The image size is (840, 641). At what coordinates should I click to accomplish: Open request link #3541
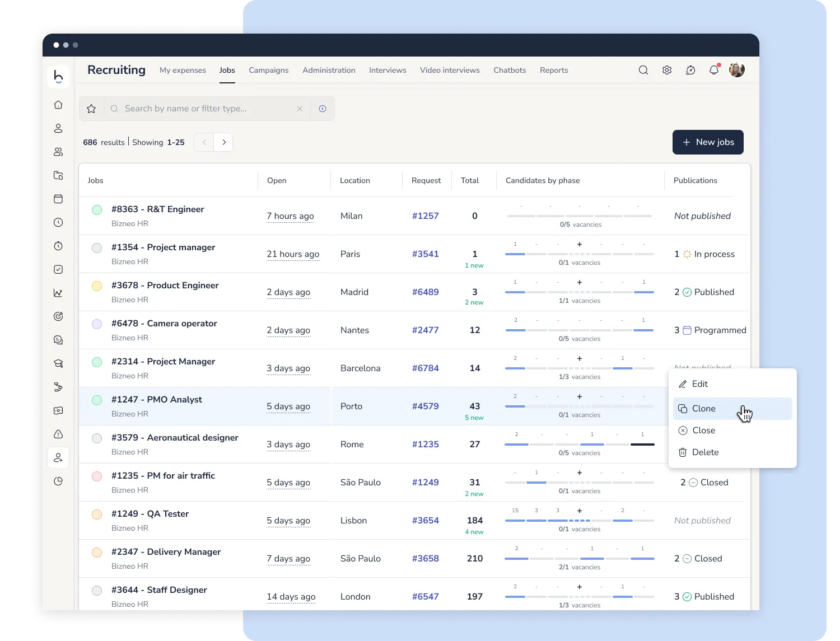426,254
